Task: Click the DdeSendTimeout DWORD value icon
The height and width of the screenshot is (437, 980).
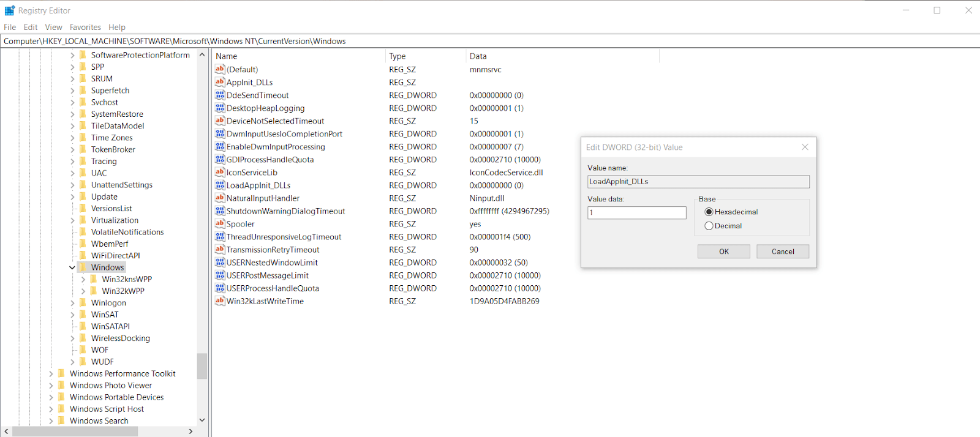Action: coord(220,95)
